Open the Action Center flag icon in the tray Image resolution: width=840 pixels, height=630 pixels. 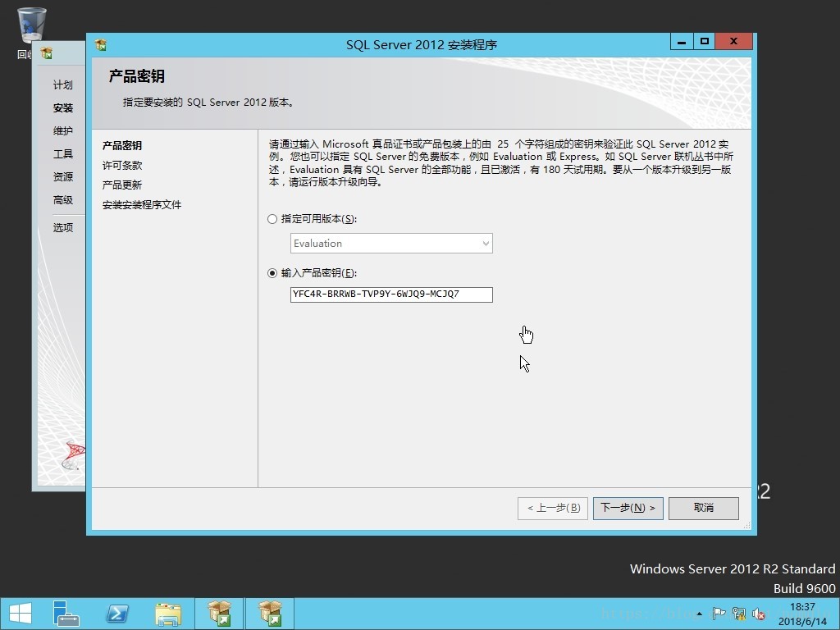pyautogui.click(x=719, y=614)
